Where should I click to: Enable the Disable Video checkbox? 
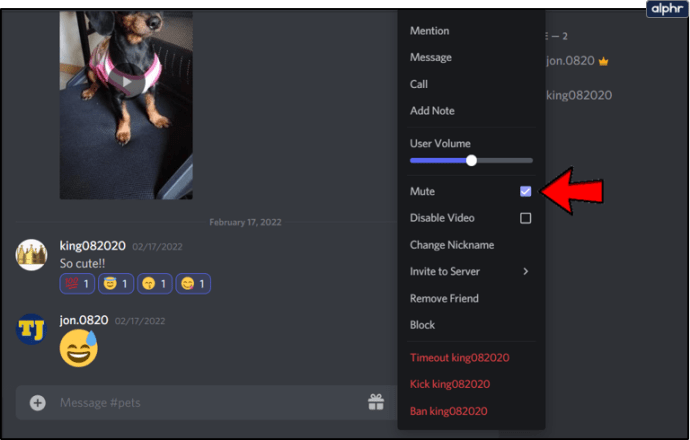click(x=525, y=218)
